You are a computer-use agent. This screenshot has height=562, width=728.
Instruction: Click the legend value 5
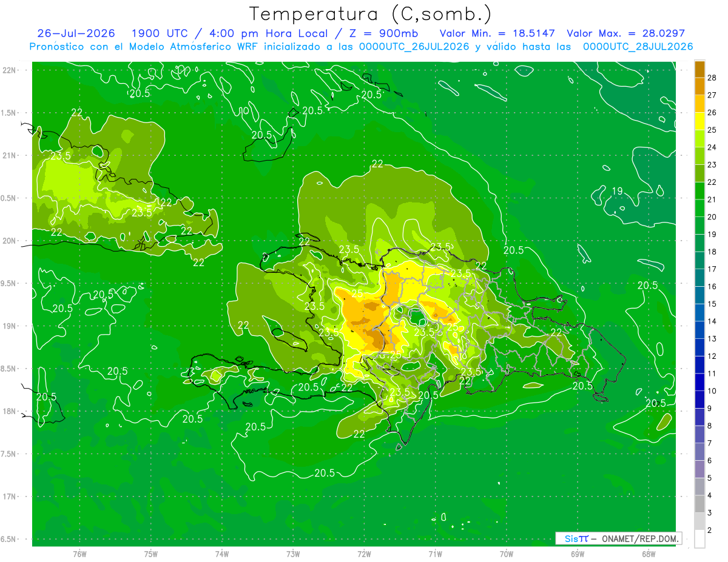[x=710, y=478]
